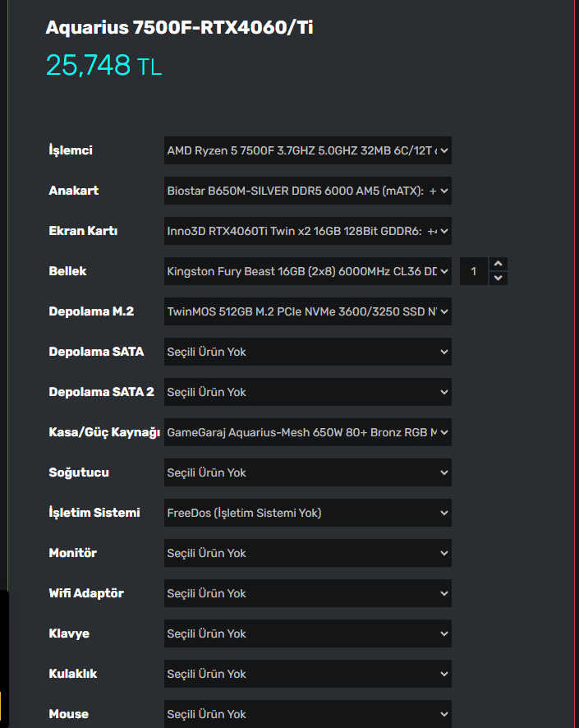The width and height of the screenshot is (579, 728).
Task: Expand the Kulaklık headset dropdown
Action: 308,674
